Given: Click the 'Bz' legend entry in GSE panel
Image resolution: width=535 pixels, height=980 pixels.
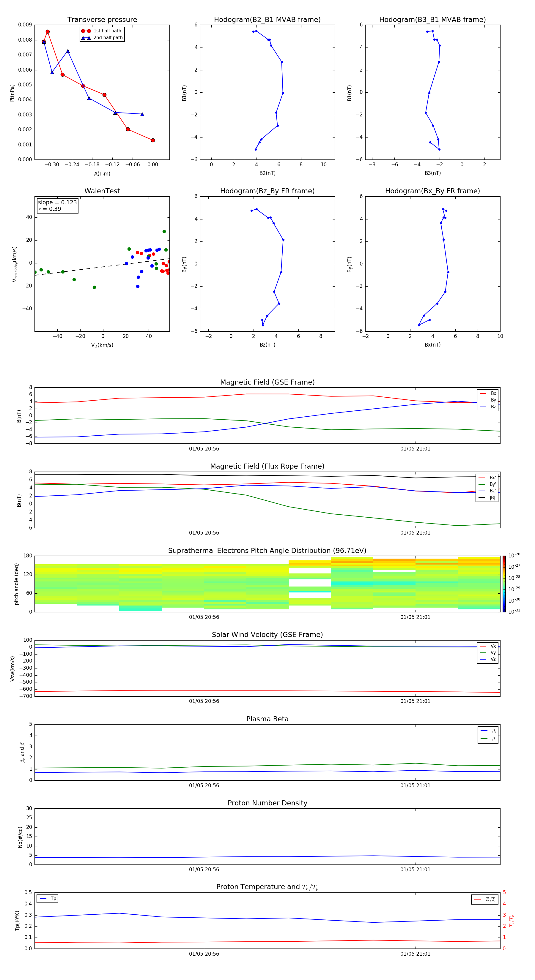Looking at the screenshot, I should (x=488, y=407).
